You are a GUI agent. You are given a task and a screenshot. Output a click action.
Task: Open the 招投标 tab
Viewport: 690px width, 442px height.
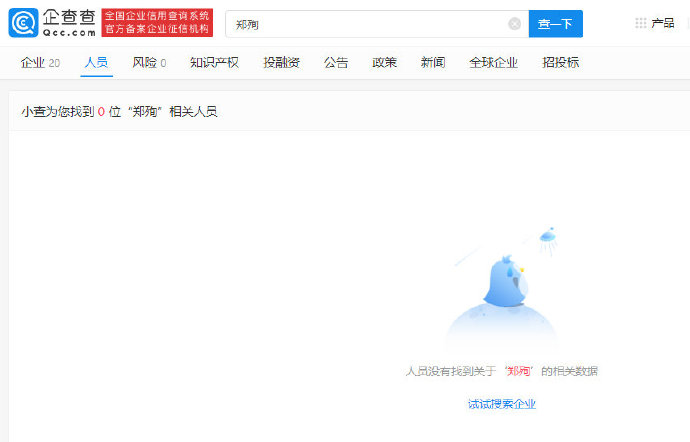tap(561, 63)
